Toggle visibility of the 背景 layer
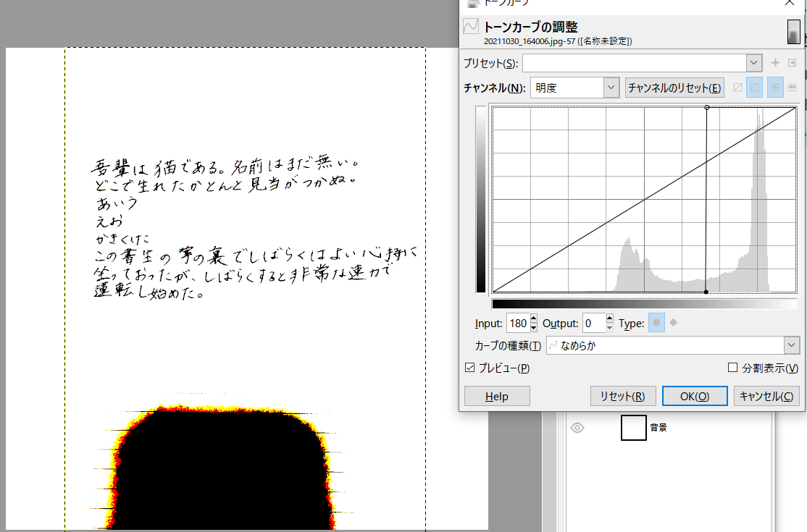 point(577,428)
